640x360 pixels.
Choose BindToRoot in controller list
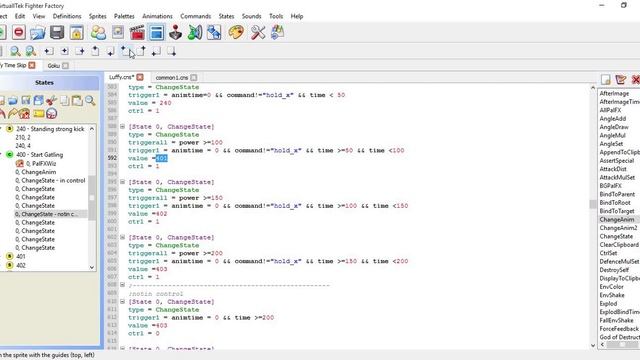(615, 202)
